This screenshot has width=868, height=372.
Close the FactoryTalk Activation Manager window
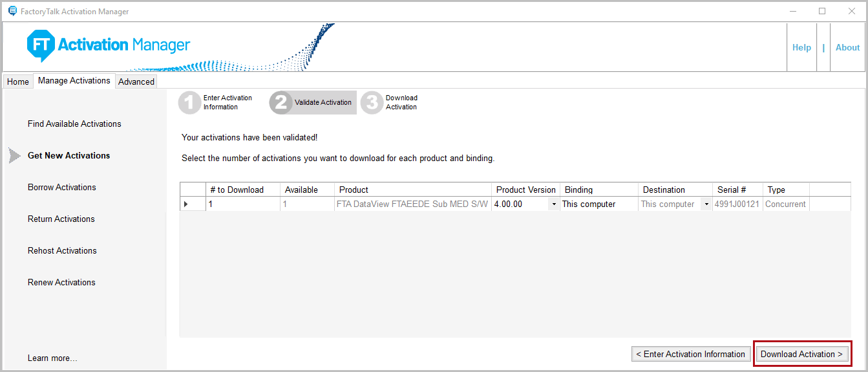852,11
